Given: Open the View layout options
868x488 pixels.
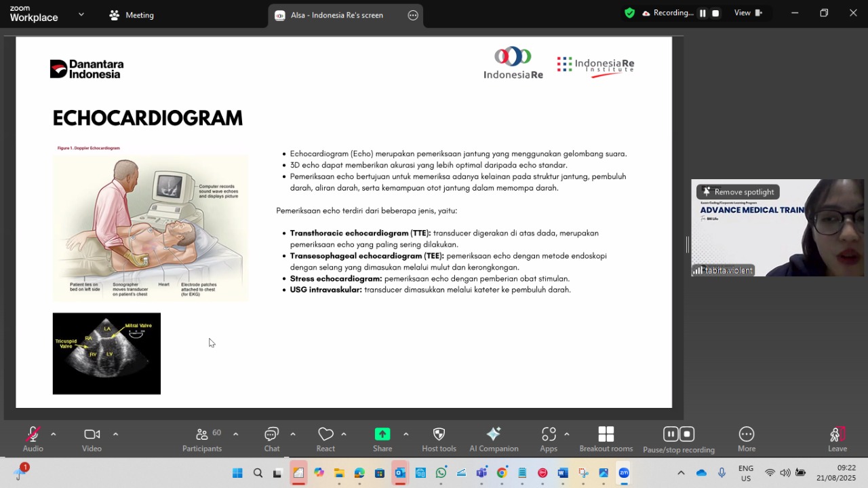Looking at the screenshot, I should (x=748, y=13).
